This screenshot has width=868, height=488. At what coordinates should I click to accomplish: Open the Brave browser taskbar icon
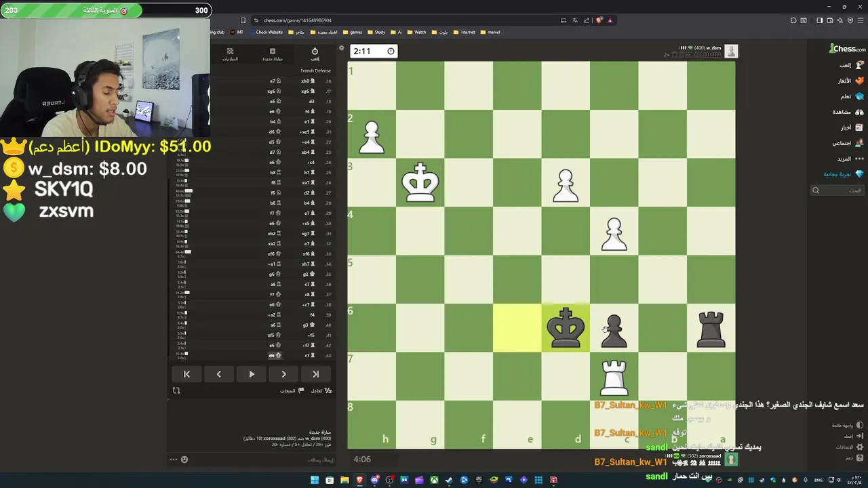359,480
